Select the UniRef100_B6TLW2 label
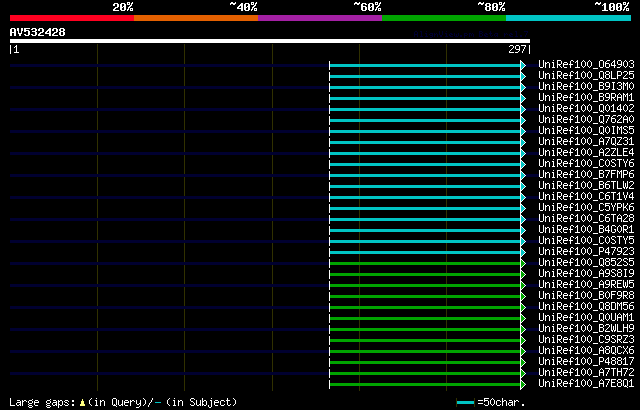 [x=587, y=186]
